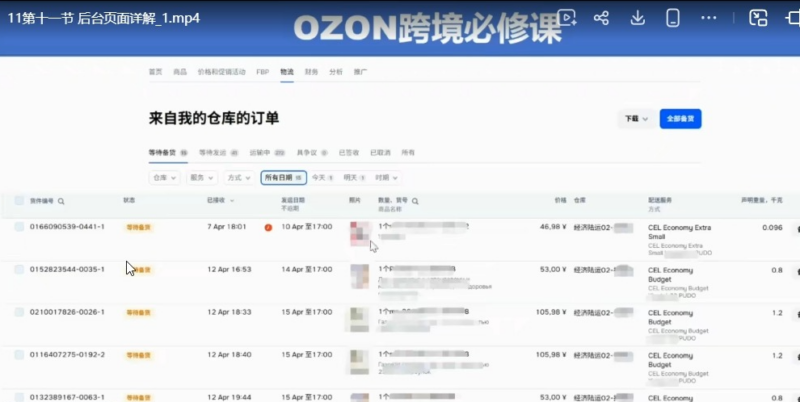Click the AI video assistant icon
This screenshot has height=402, width=800.
click(566, 18)
